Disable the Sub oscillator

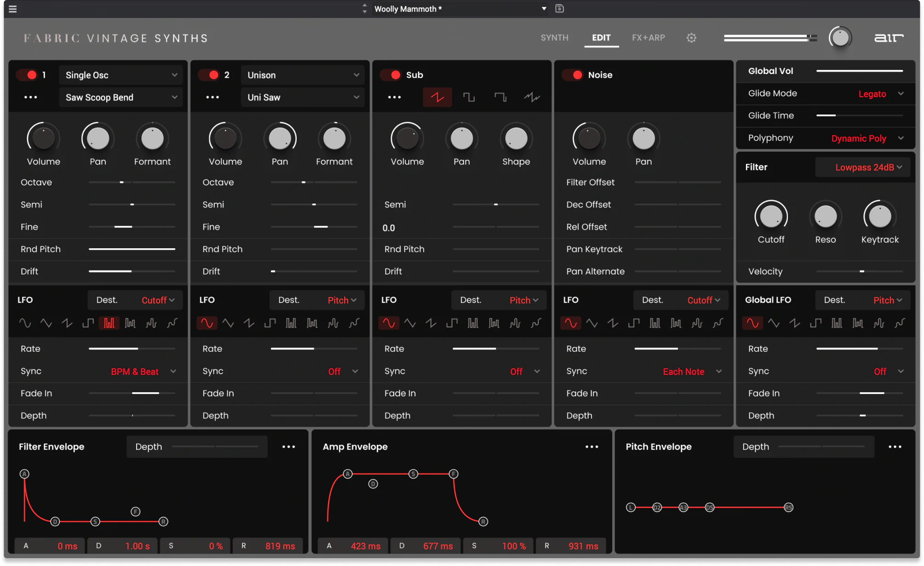(391, 75)
